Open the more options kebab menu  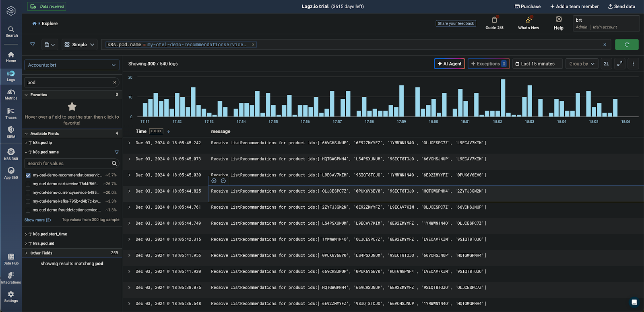633,64
